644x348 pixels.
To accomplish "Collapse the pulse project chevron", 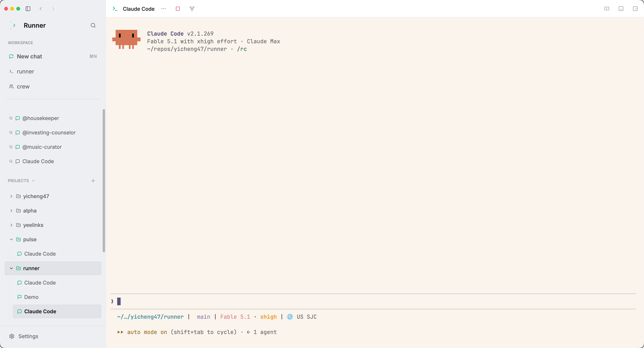I will click(x=11, y=240).
